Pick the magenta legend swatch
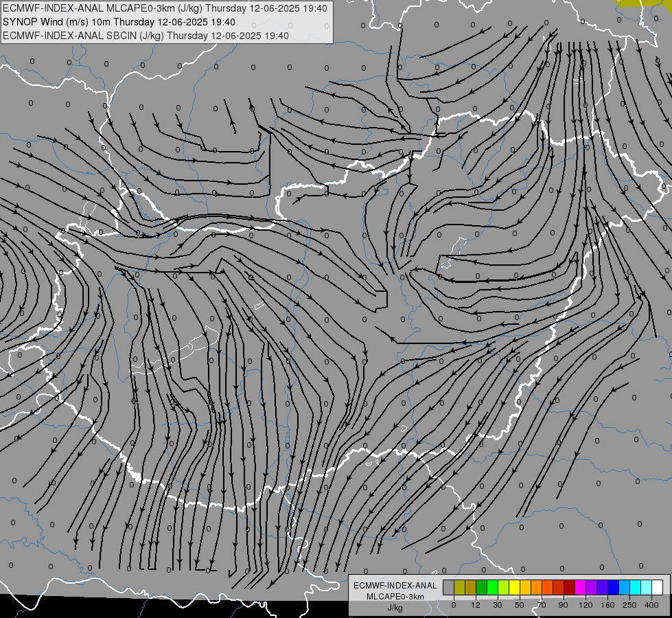The width and height of the screenshot is (672, 618). (580, 587)
